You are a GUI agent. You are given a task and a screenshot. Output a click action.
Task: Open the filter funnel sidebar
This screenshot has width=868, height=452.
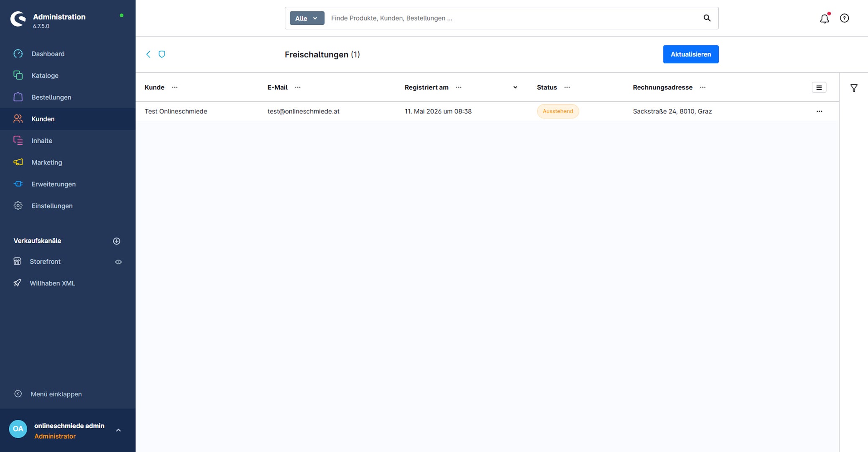tap(854, 88)
